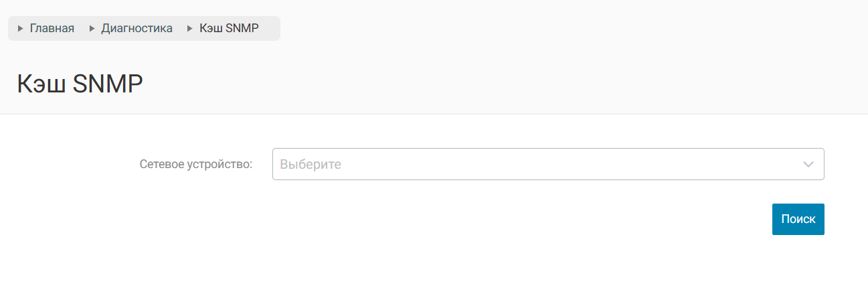868x300 pixels.
Task: Click the down arrow beside Выберите
Action: [808, 164]
